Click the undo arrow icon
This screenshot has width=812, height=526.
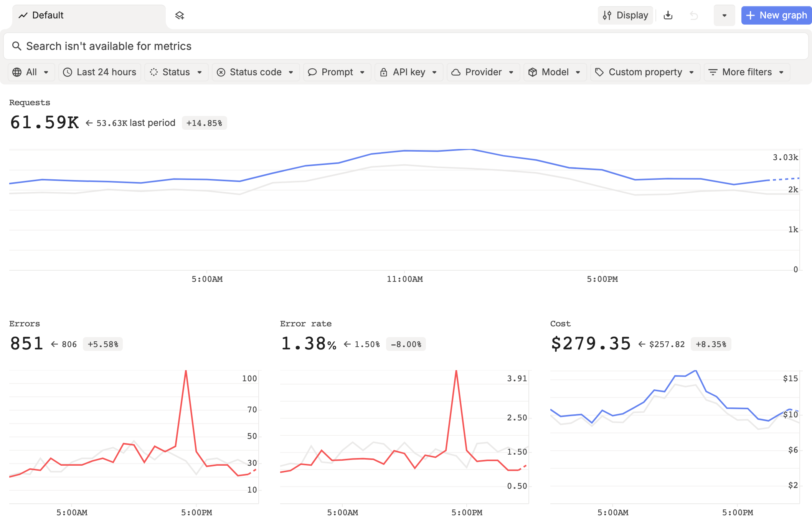[694, 15]
